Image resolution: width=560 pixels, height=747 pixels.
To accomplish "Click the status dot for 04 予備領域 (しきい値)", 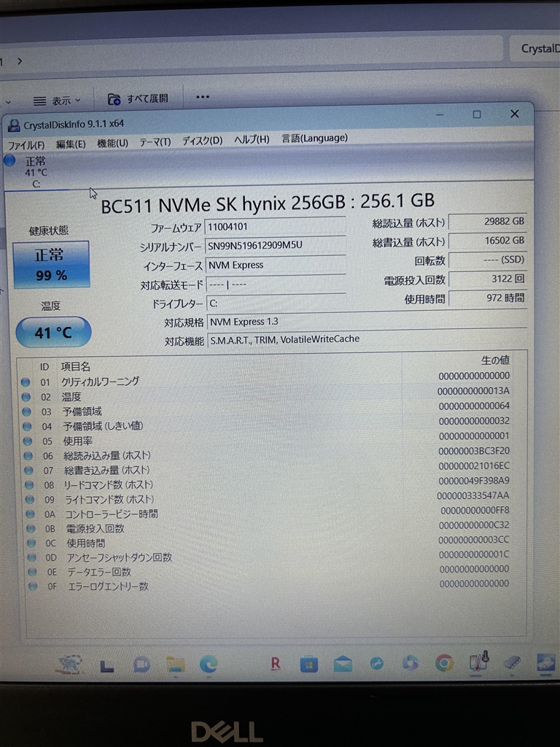I will tap(27, 426).
